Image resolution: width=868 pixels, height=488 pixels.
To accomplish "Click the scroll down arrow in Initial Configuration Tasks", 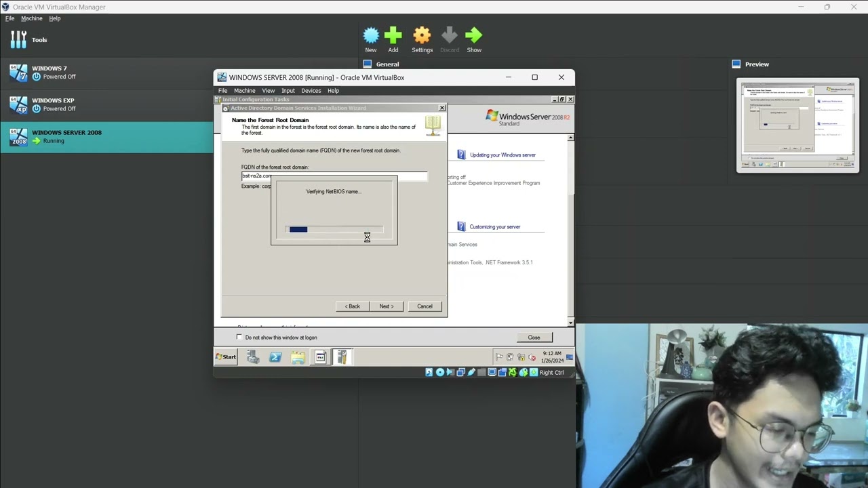I will pyautogui.click(x=570, y=323).
